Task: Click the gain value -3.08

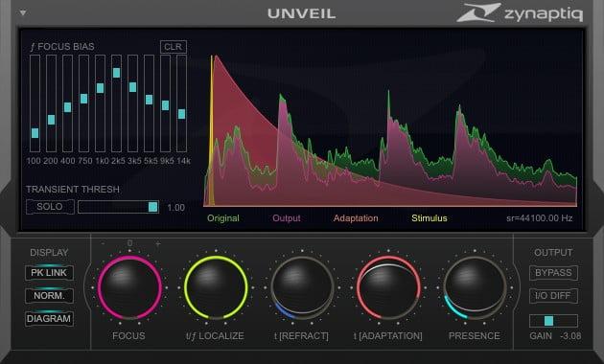Action: [570, 336]
